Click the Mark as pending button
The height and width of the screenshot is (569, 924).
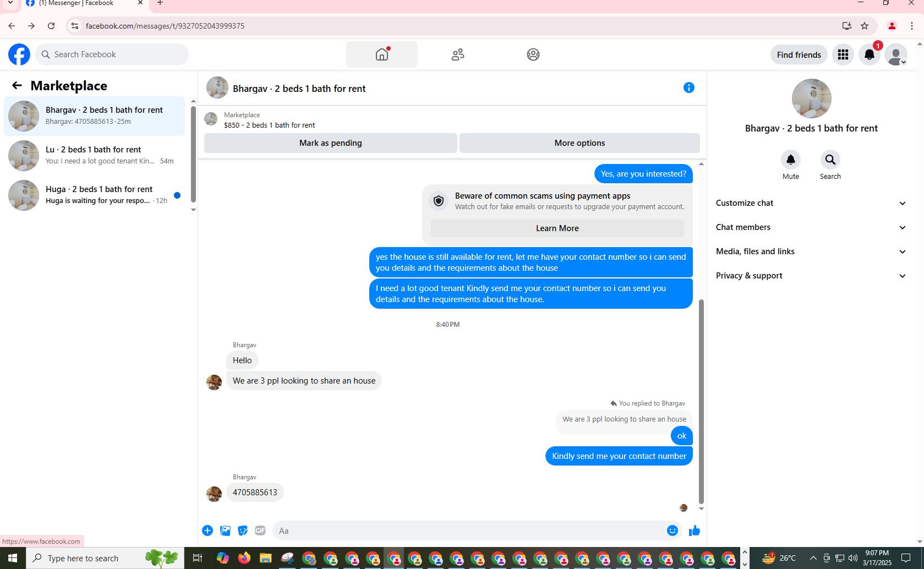point(331,143)
